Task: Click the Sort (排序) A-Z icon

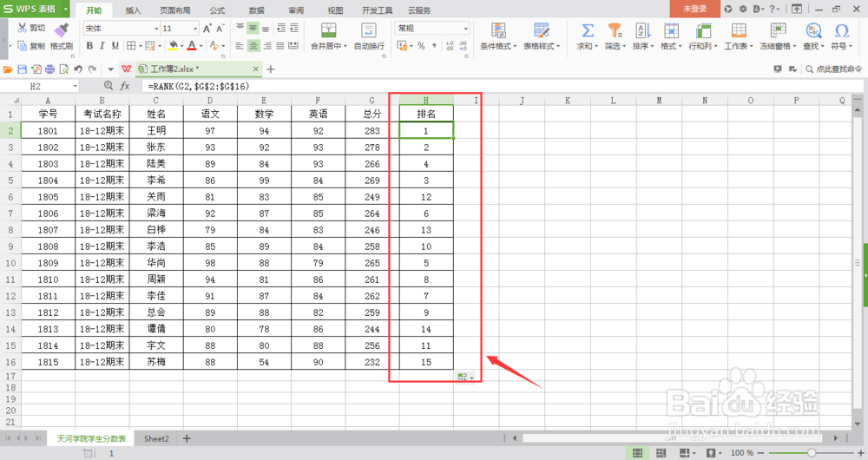Action: (642, 30)
